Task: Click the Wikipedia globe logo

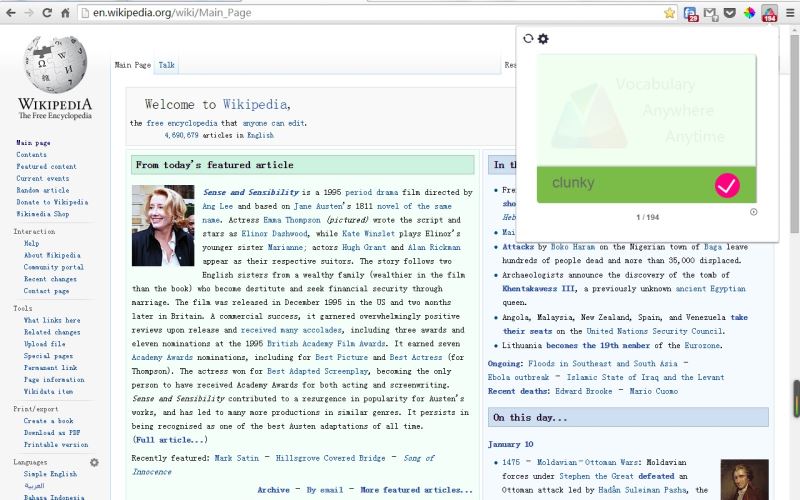Action: coord(55,64)
